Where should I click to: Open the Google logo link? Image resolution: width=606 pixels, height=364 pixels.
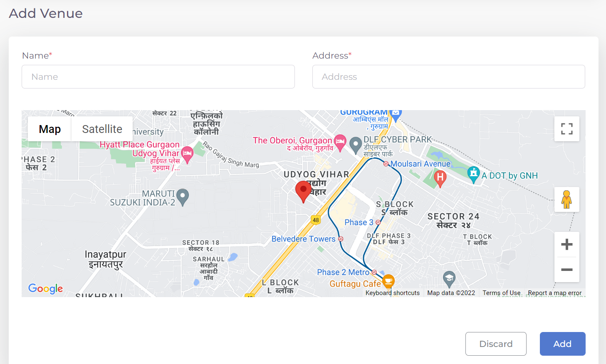click(x=46, y=288)
